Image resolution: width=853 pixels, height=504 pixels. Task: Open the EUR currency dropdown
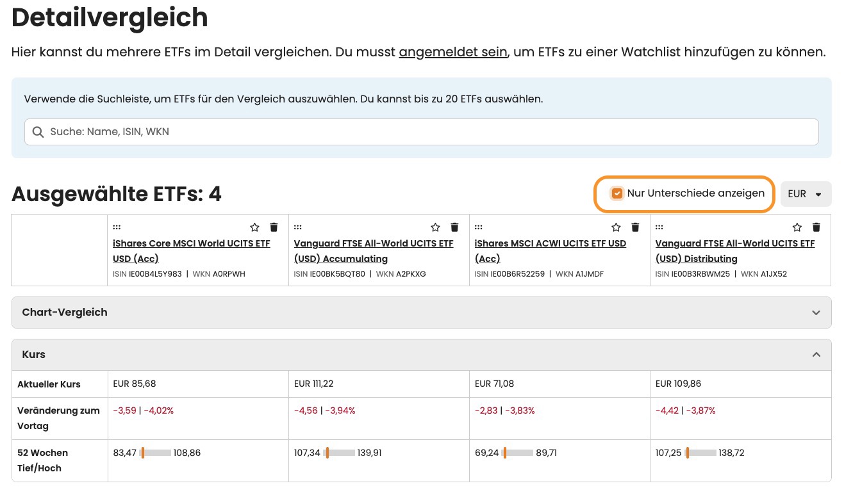click(x=805, y=194)
